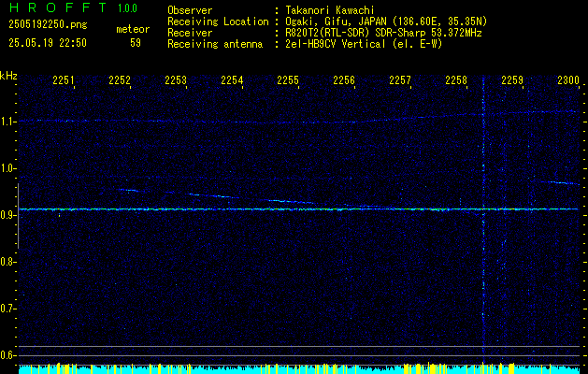This screenshot has width=588, height=374.
Task: Click time marker 2252
Action: (x=120, y=80)
